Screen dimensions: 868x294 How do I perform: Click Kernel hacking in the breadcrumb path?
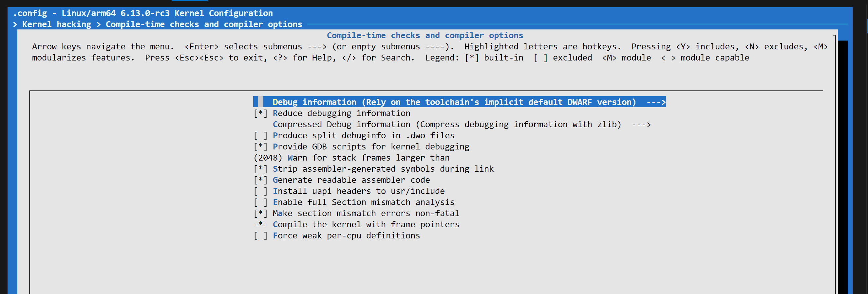pyautogui.click(x=57, y=25)
